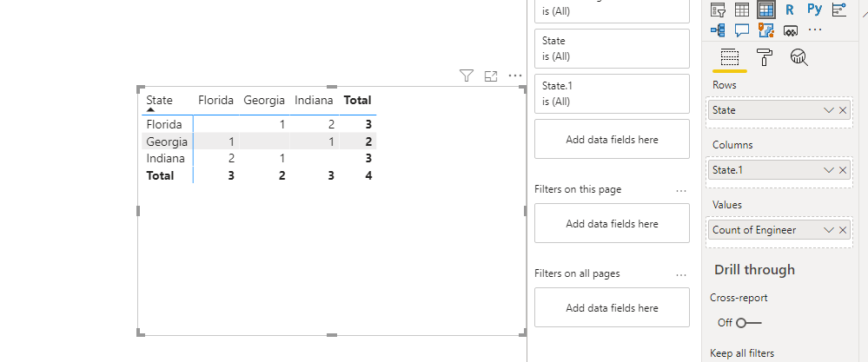Select the ArcGIS Maps visual
The image size is (868, 362).
click(766, 30)
